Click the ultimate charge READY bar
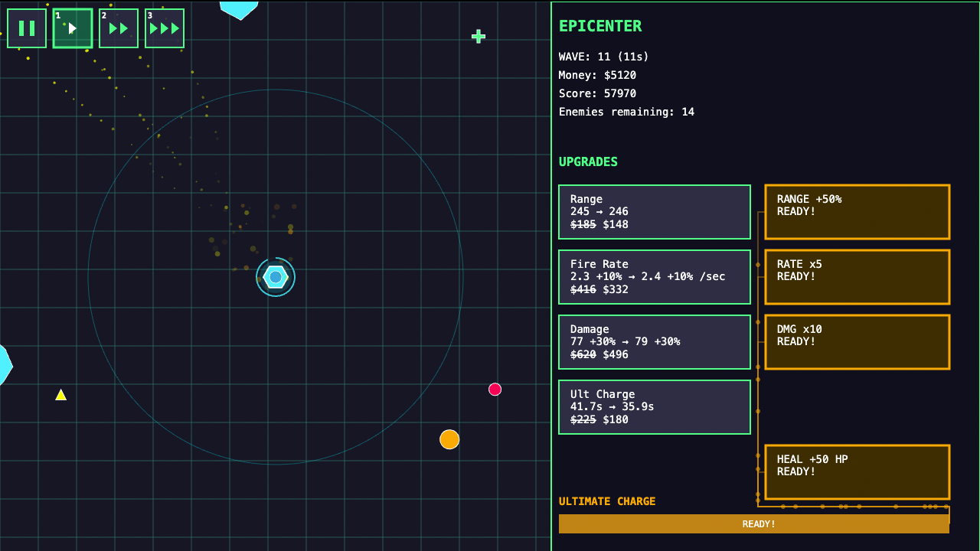The width and height of the screenshot is (980, 551). point(754,524)
